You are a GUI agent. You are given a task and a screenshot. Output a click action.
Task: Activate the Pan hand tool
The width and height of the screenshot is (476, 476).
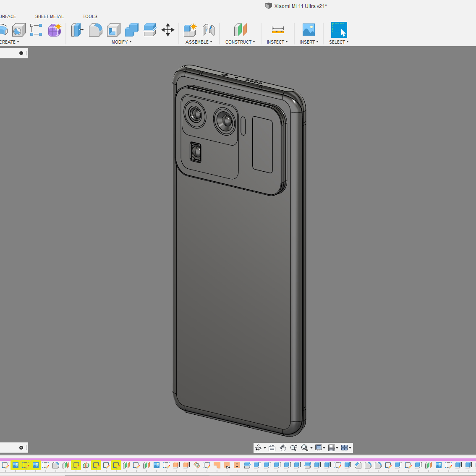coord(283,448)
